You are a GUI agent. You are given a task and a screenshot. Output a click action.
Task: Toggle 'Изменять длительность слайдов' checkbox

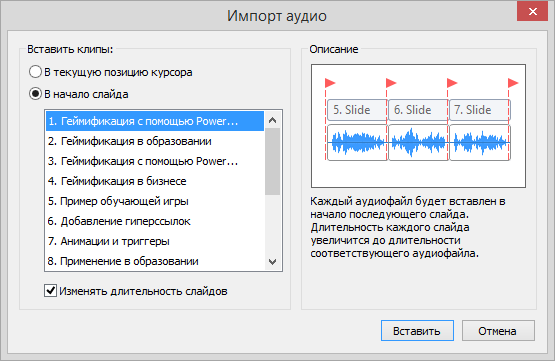pos(136,291)
